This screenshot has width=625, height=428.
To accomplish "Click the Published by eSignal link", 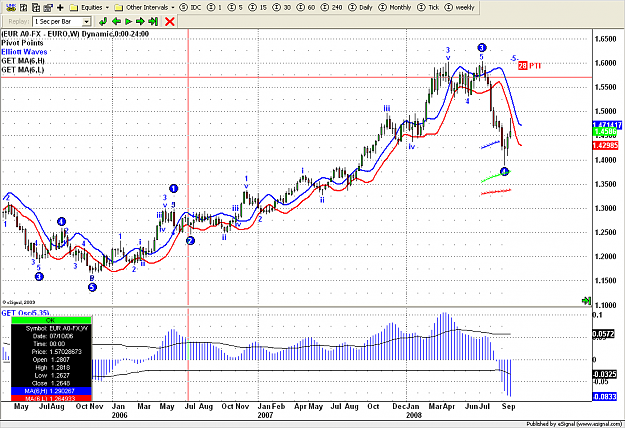I will (574, 424).
